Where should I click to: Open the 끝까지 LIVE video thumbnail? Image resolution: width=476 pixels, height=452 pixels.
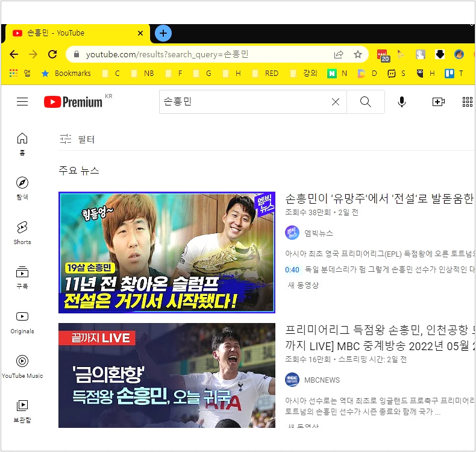167,375
